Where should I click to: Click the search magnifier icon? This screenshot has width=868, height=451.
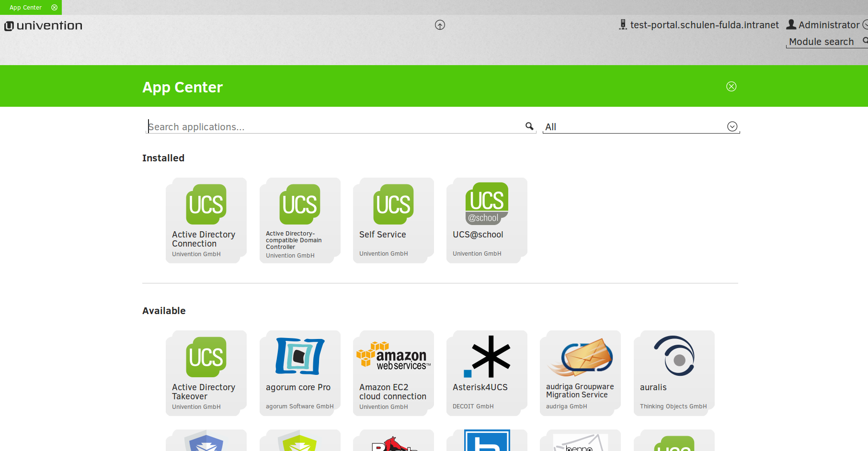(529, 126)
